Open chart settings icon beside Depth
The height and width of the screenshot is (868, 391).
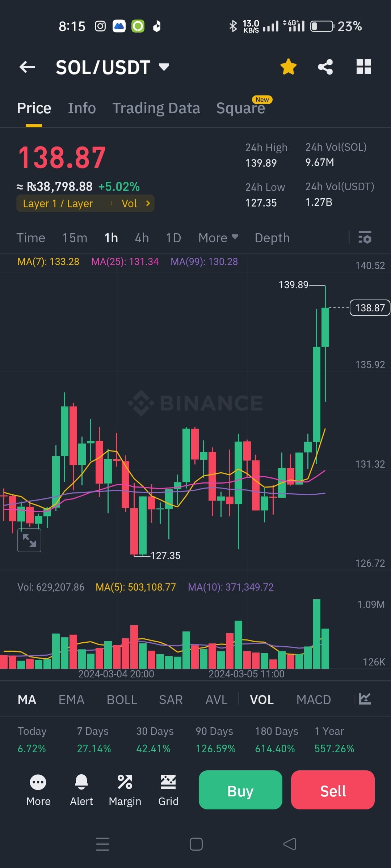[365, 238]
